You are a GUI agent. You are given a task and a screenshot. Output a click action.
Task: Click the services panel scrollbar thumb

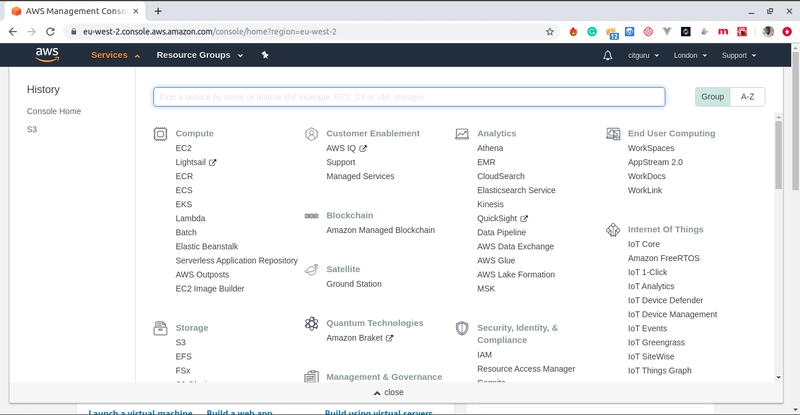click(x=778, y=155)
